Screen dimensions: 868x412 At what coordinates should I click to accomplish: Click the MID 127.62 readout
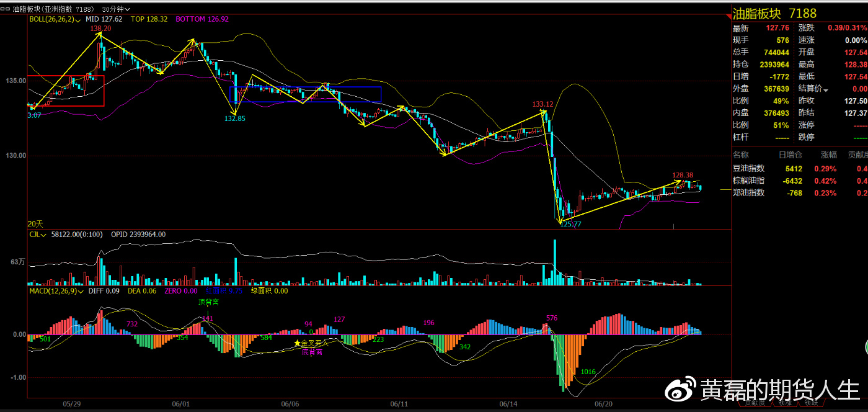click(104, 19)
